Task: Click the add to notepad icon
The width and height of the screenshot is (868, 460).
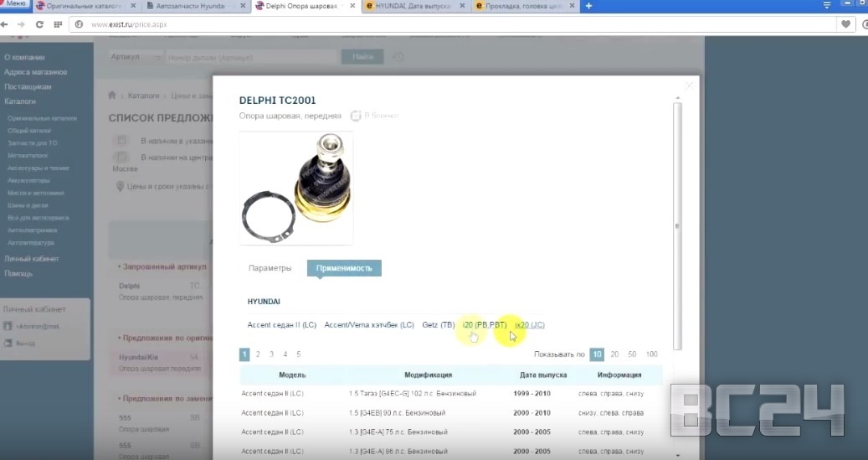Action: pyautogui.click(x=356, y=116)
